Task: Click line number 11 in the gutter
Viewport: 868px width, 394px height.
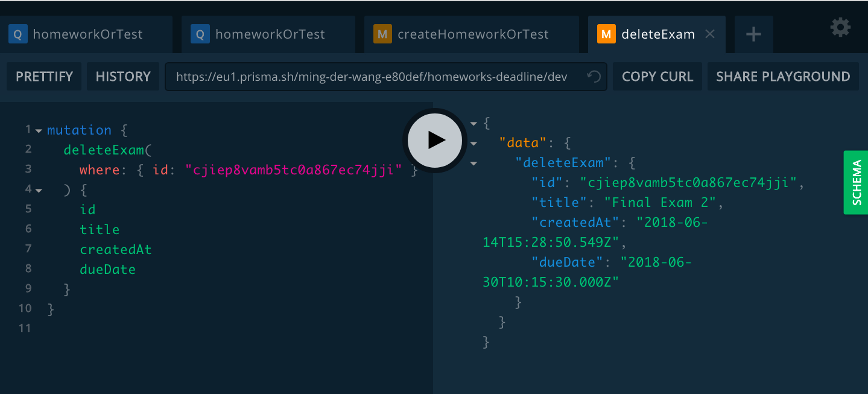Action: (x=25, y=328)
